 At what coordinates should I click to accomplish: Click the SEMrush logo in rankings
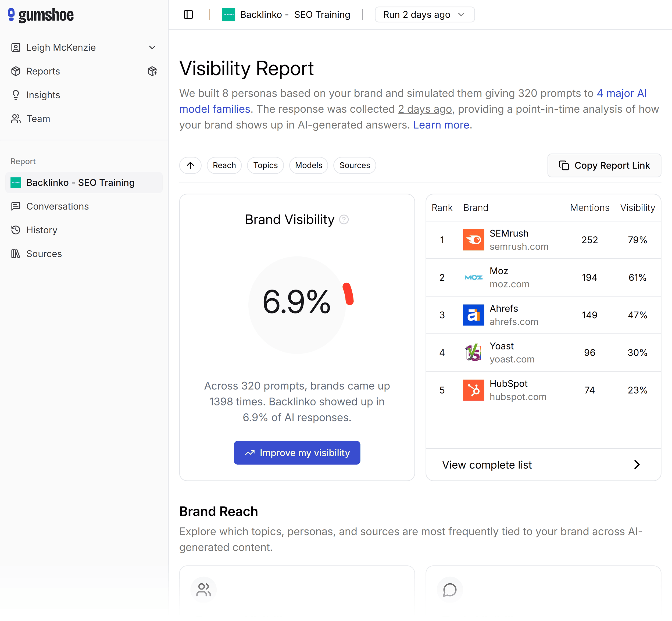(473, 240)
